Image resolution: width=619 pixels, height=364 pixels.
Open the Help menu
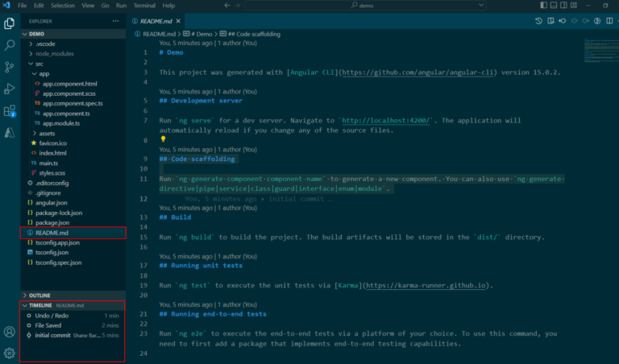click(x=168, y=6)
